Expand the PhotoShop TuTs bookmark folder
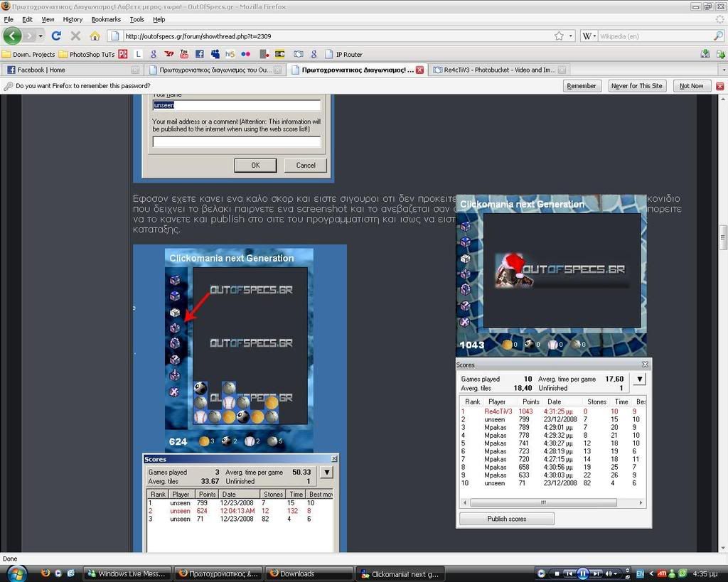Screen dimensions: 728x582 87,54
